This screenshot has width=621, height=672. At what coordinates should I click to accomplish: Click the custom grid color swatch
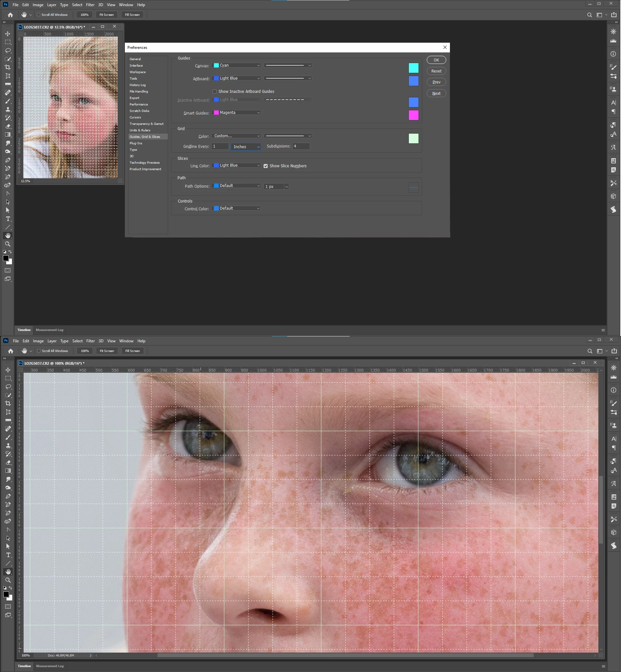pyautogui.click(x=413, y=138)
